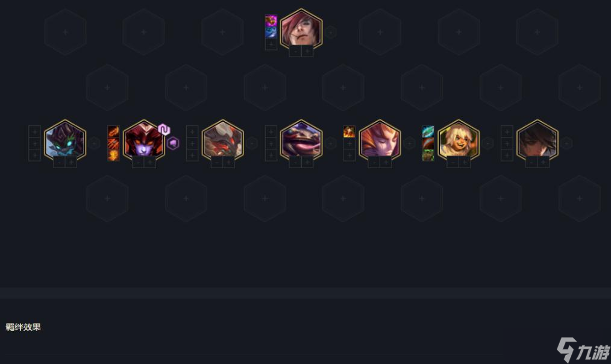Add item in Kindred's first empty slot
Viewport: 611px width, 364px height.
tap(35, 132)
